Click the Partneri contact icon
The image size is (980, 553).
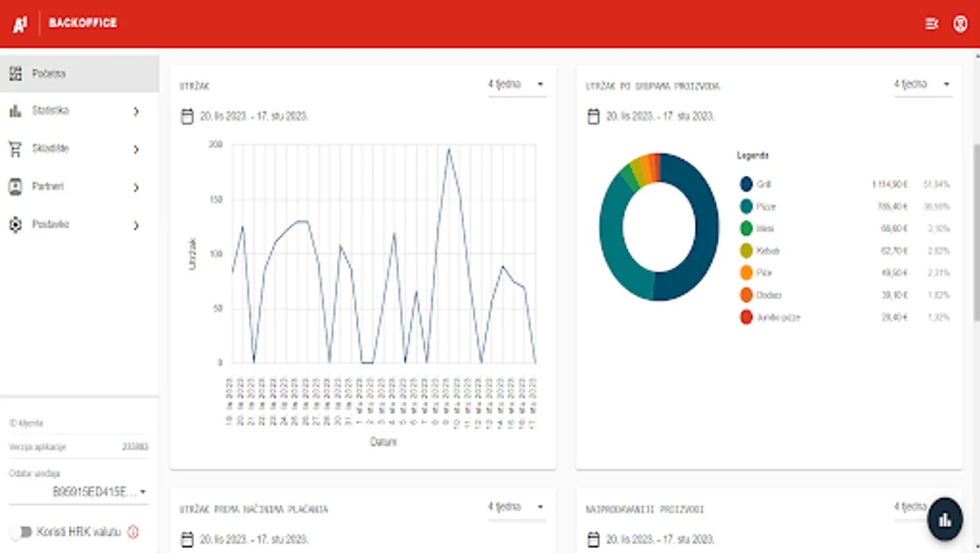pyautogui.click(x=15, y=187)
